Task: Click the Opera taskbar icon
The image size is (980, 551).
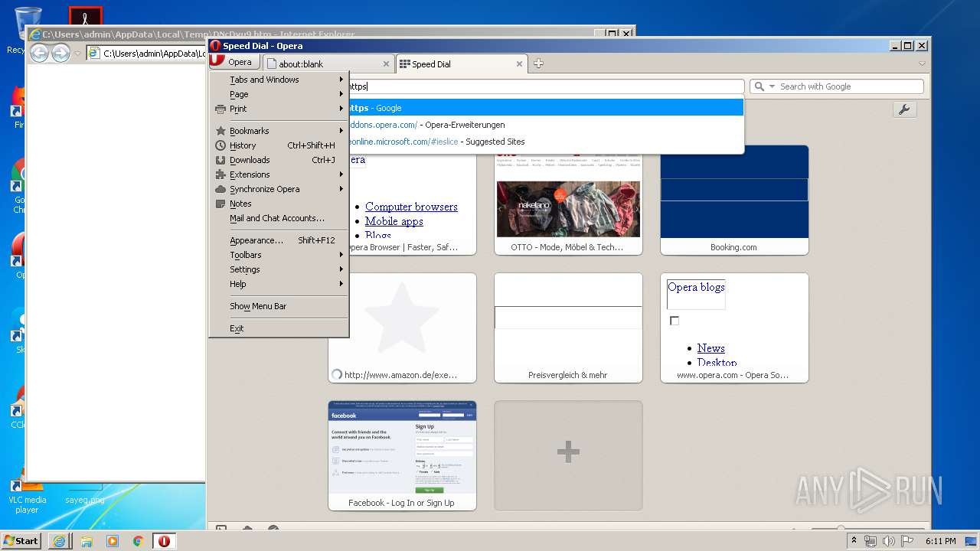Action: pyautogui.click(x=164, y=541)
